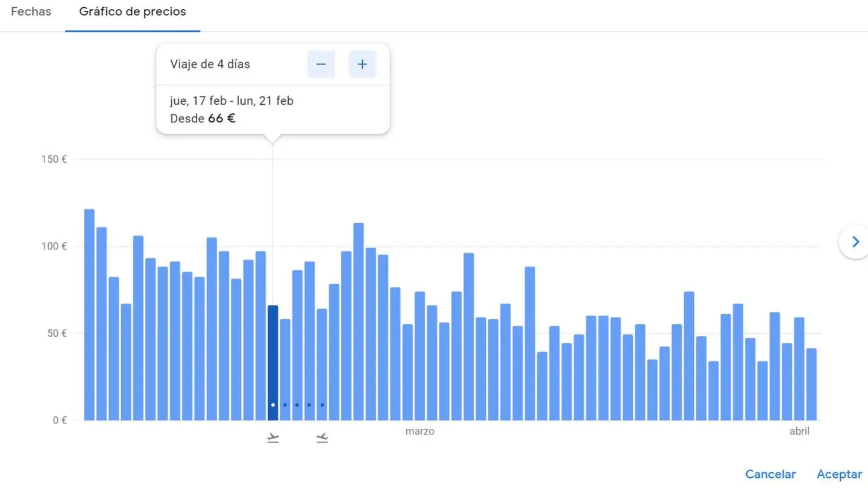Click the "jue, 17 feb - lun, 21 feb" date text
Viewport: 868px width, 488px height.
coord(231,101)
